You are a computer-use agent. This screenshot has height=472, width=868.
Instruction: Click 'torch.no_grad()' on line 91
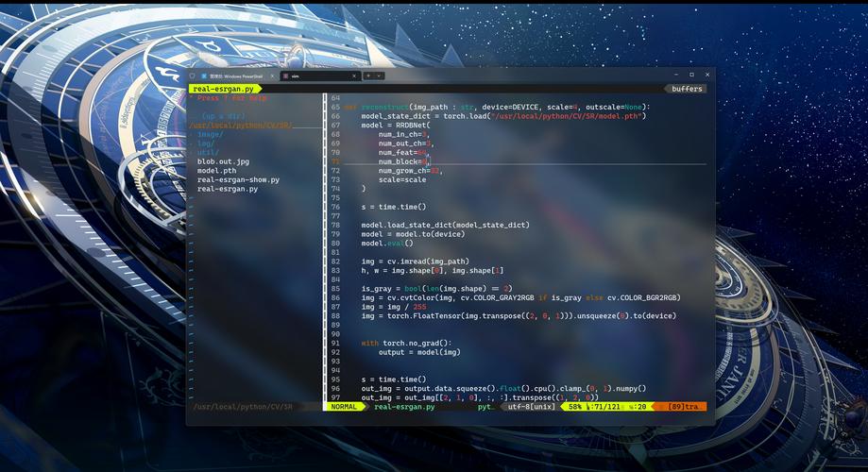click(417, 343)
